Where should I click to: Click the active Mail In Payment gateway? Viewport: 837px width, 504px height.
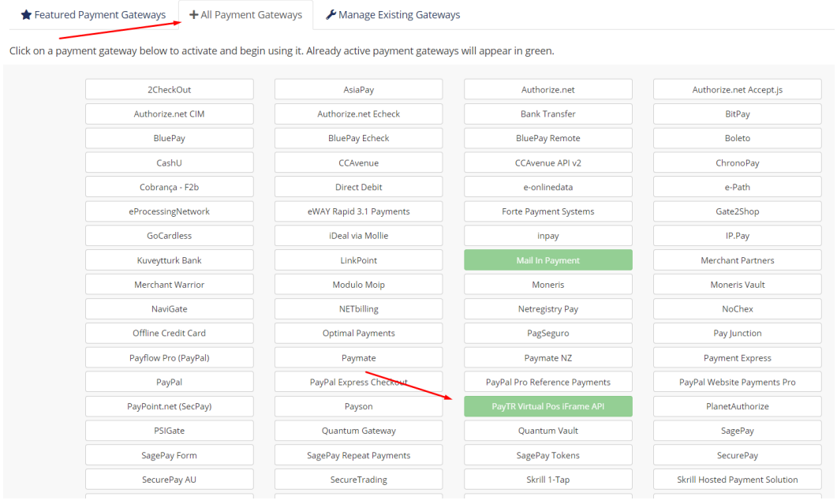547,260
